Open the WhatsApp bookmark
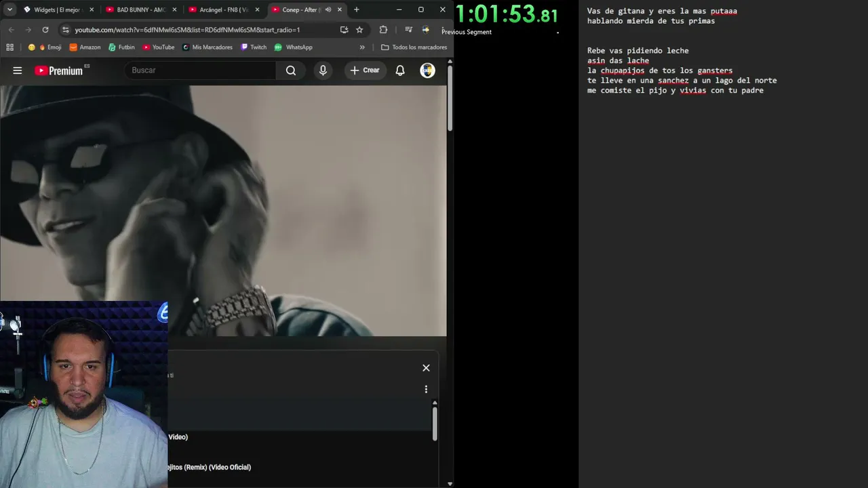 [294, 47]
